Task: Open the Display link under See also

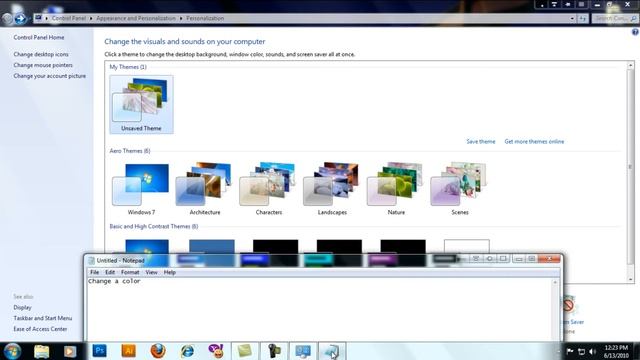Action: point(22,307)
